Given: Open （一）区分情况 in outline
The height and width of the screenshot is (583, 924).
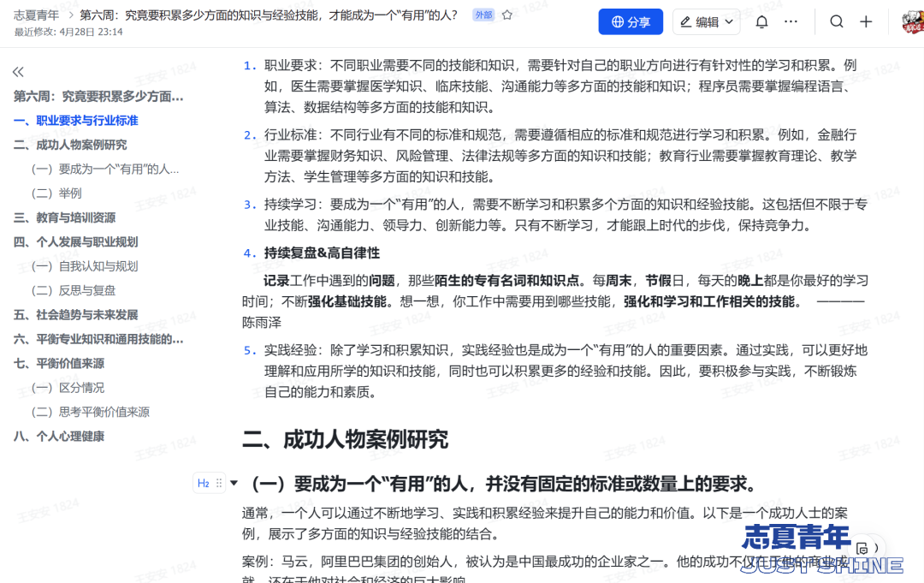Looking at the screenshot, I should pos(68,388).
